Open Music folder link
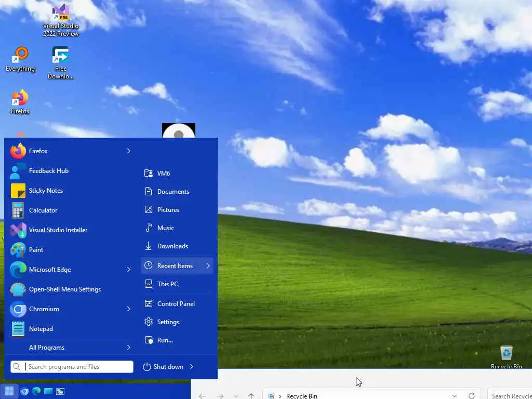 pos(177,228)
